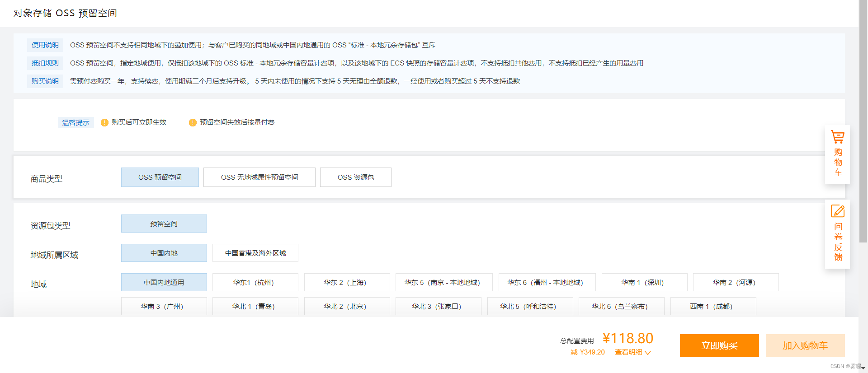This screenshot has height=373, width=868.
Task: Click the 使用说明 label tag
Action: [45, 45]
